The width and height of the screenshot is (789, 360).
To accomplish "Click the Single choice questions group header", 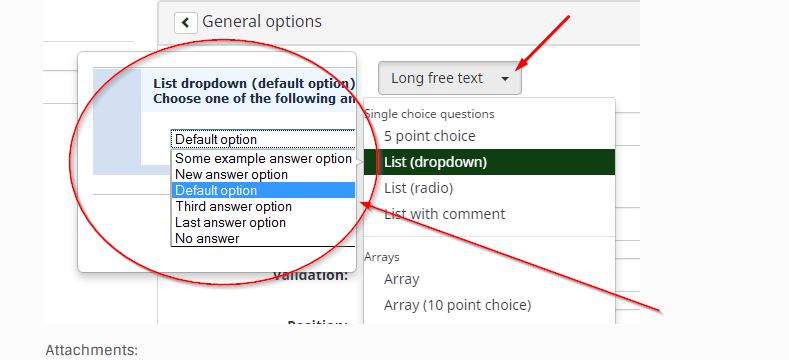I will point(429,114).
